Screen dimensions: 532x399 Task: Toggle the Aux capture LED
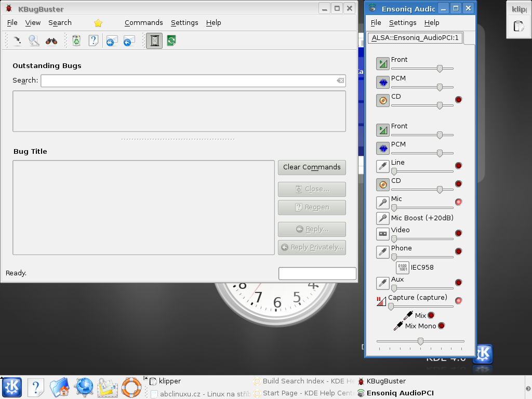(x=458, y=283)
